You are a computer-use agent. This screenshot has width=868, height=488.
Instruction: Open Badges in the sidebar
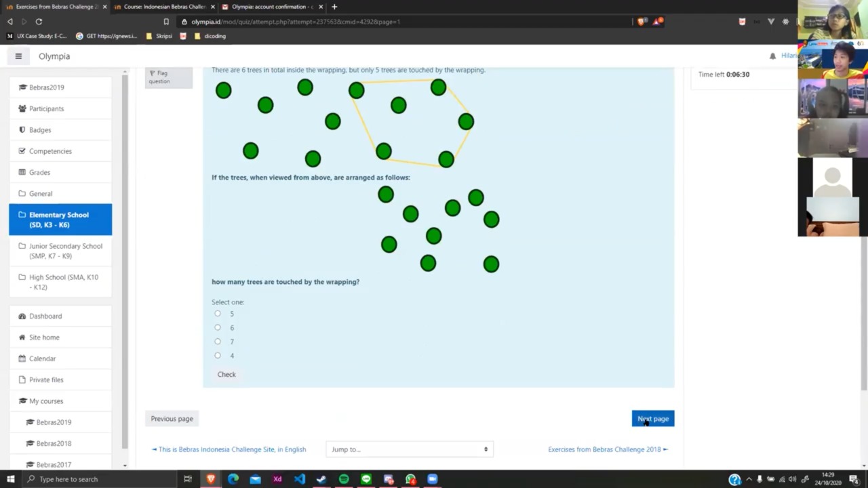(x=60, y=129)
